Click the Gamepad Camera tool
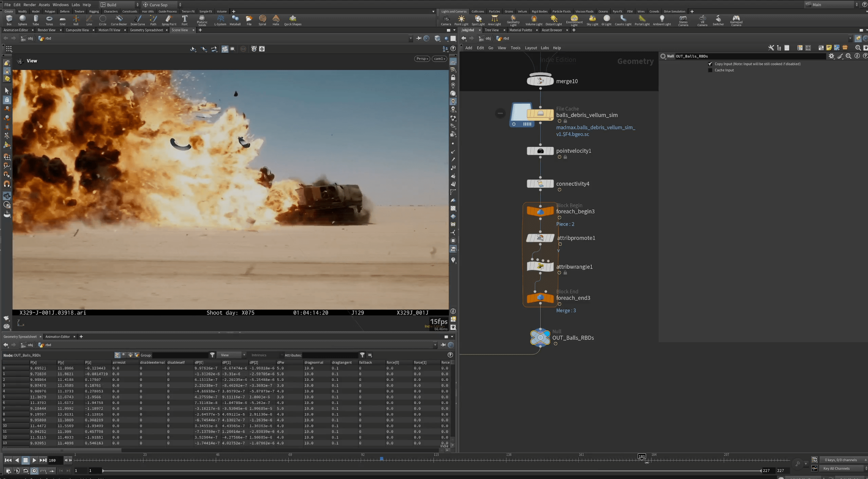This screenshot has width=868, height=479. (x=736, y=21)
